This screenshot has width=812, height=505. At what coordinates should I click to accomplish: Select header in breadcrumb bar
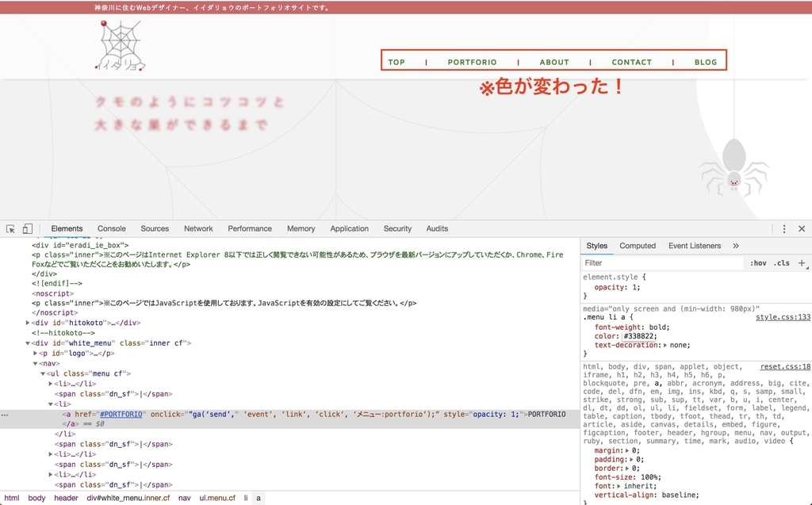[67, 498]
